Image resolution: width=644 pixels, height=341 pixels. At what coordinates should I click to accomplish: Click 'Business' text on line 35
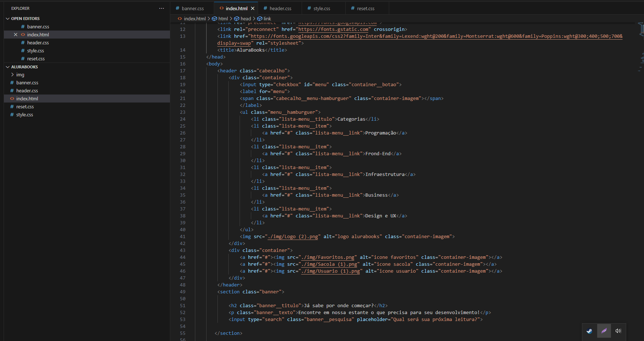[376, 195]
